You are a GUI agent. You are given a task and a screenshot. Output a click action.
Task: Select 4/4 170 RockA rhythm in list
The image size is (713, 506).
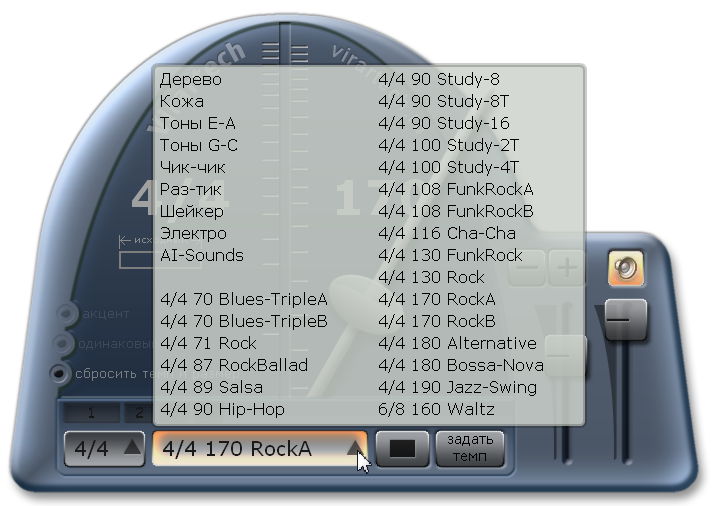(437, 299)
